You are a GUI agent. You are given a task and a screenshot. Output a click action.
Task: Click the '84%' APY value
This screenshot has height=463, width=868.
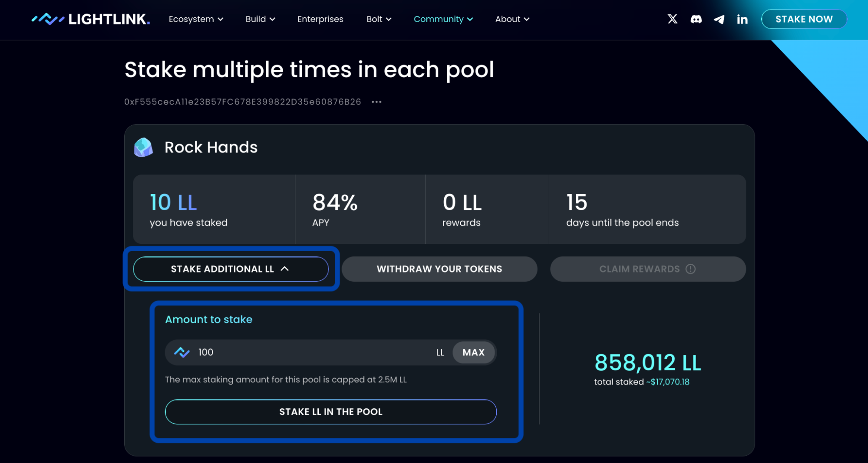point(335,203)
